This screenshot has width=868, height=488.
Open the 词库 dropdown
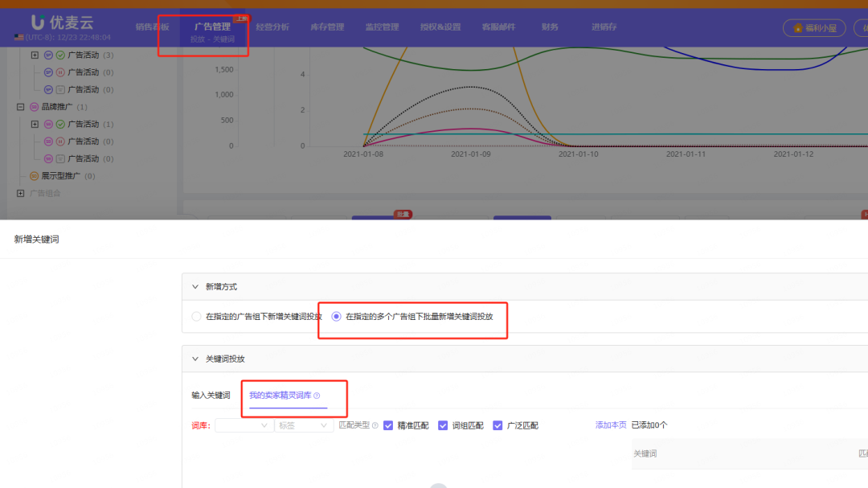click(x=244, y=425)
